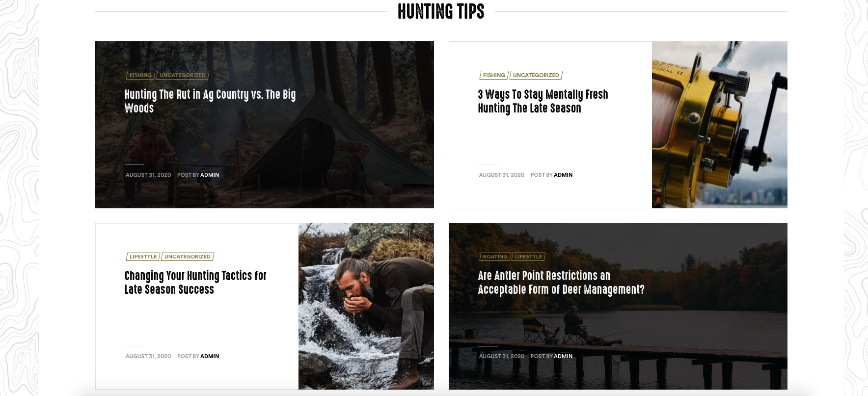Viewport: 868px width, 396px height.
Task: Click Admin author on Hunting Tactics post
Action: tap(210, 356)
